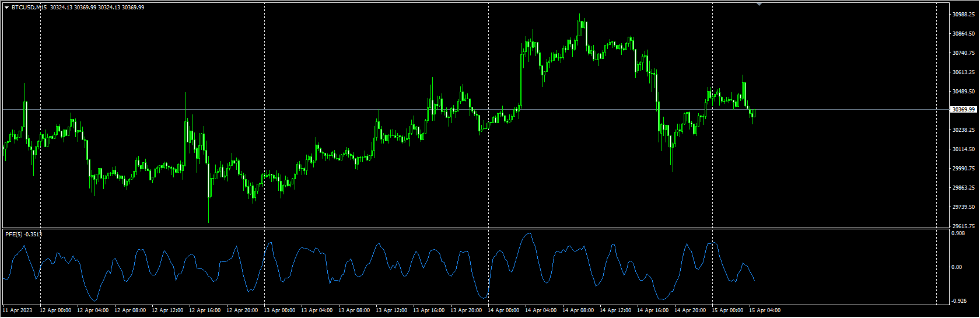Click the highlighted current price label 30369.99

964,110
